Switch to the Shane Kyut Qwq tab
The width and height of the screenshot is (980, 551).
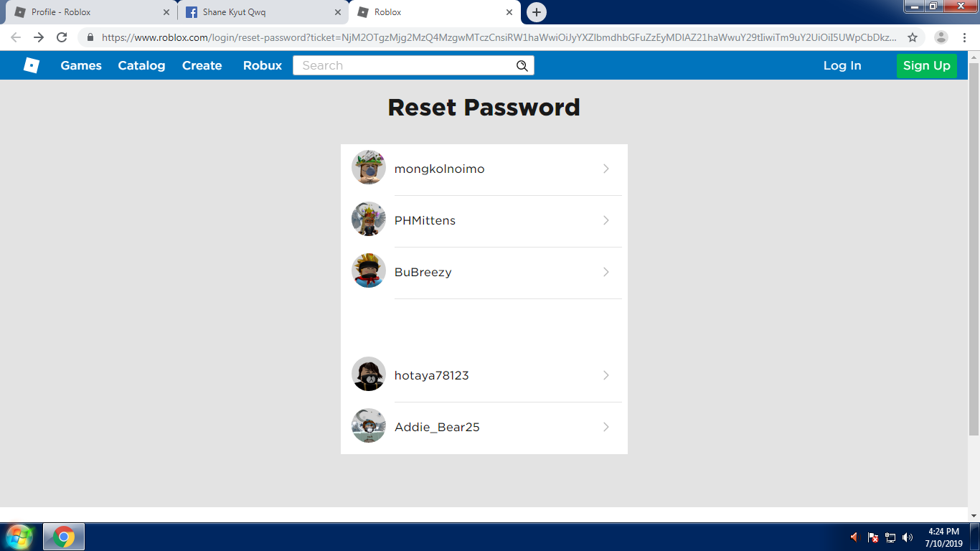[262, 12]
